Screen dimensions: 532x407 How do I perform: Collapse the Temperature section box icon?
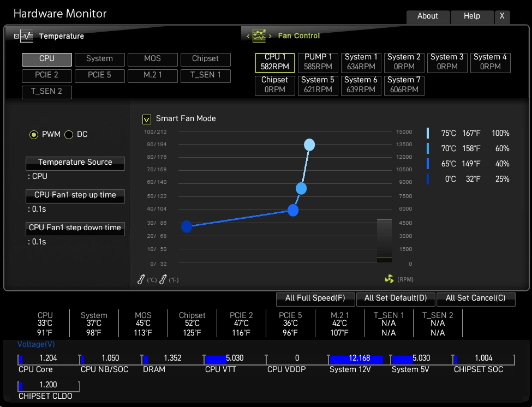[16, 36]
